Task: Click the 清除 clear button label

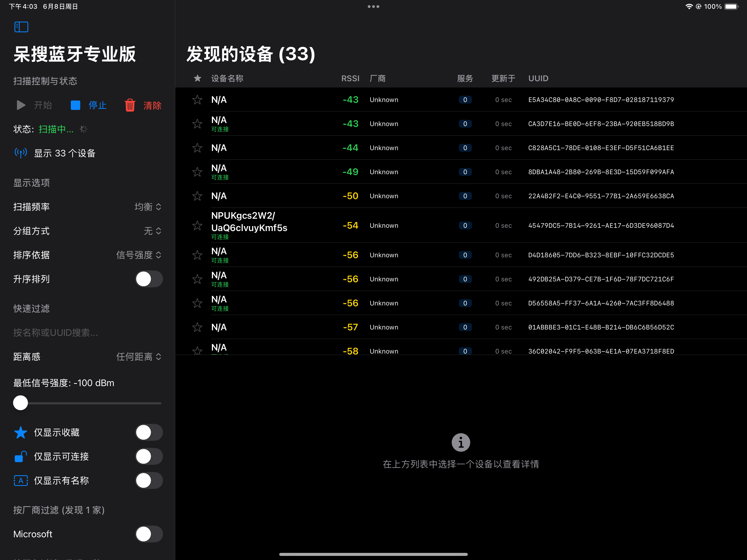Action: pyautogui.click(x=152, y=105)
